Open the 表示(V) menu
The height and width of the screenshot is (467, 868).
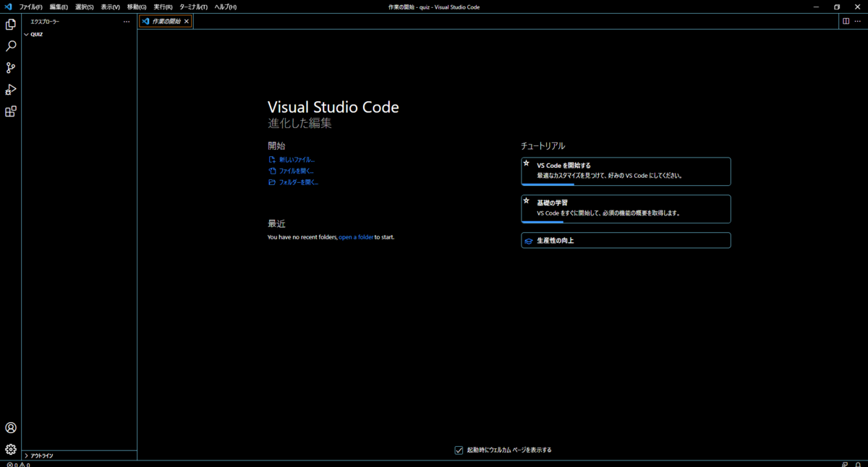[110, 7]
